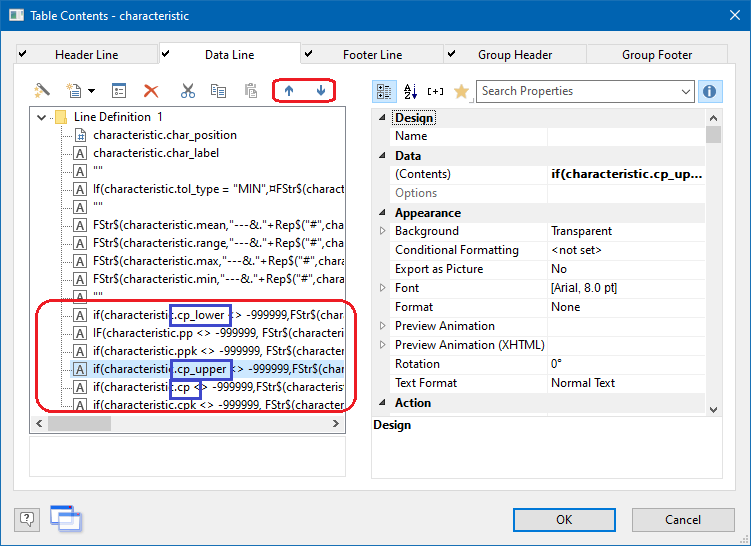
Task: Select the tol_type MIN formula column
Action: [x=218, y=189]
